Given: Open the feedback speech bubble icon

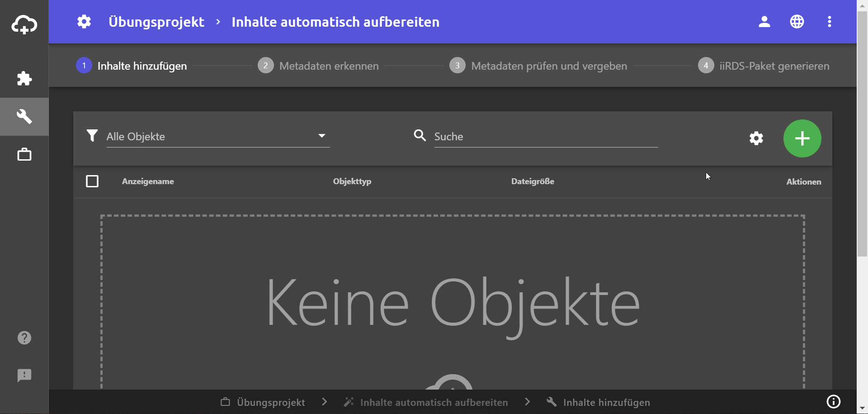Looking at the screenshot, I should 24,376.
